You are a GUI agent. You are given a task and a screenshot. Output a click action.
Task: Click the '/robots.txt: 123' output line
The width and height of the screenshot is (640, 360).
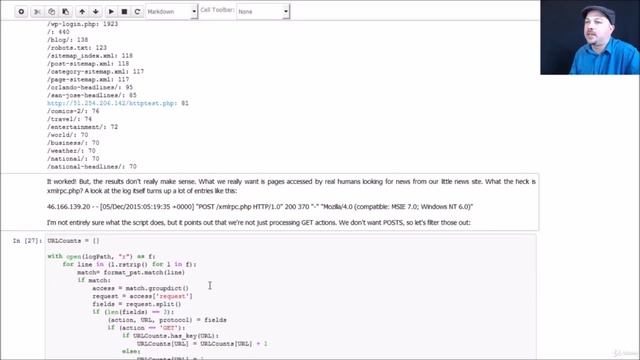pyautogui.click(x=77, y=48)
